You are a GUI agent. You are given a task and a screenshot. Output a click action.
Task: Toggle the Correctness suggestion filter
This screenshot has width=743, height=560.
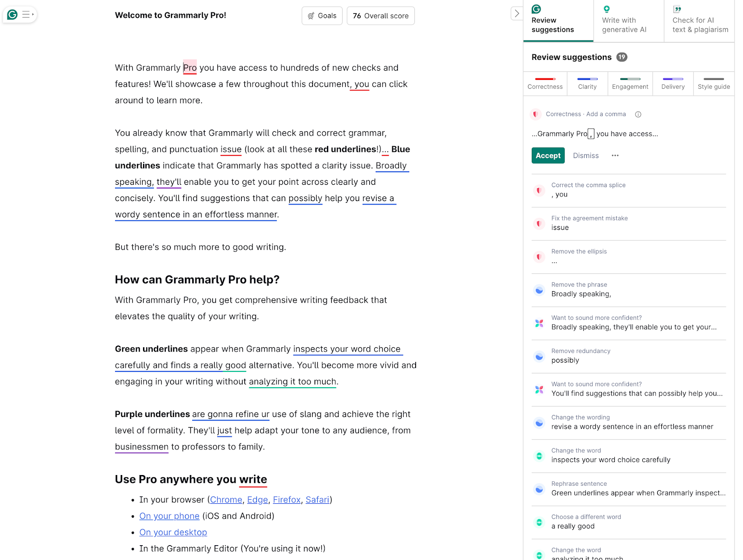545,84
